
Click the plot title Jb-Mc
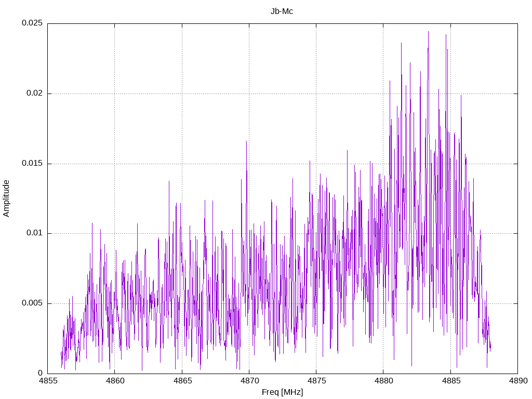tap(282, 11)
